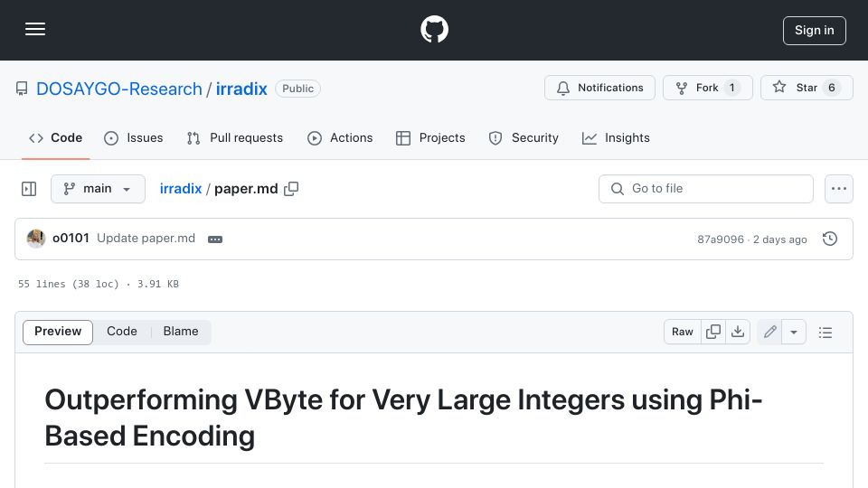Fork the repository
The image size is (868, 488).
707,88
